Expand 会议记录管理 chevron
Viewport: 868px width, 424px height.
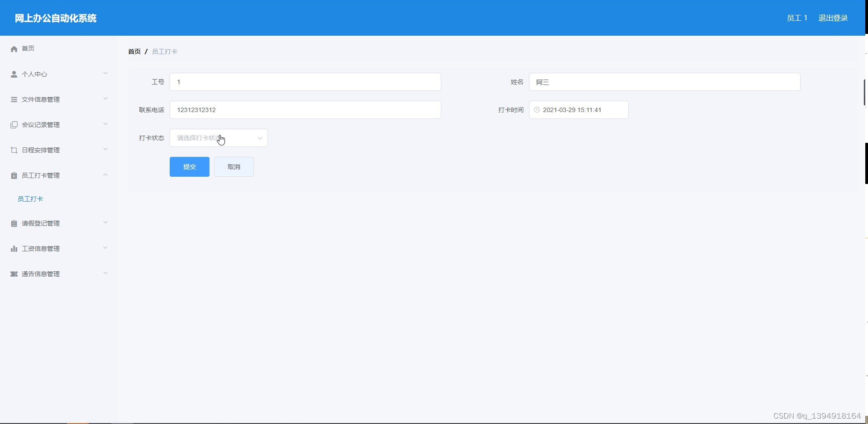105,124
